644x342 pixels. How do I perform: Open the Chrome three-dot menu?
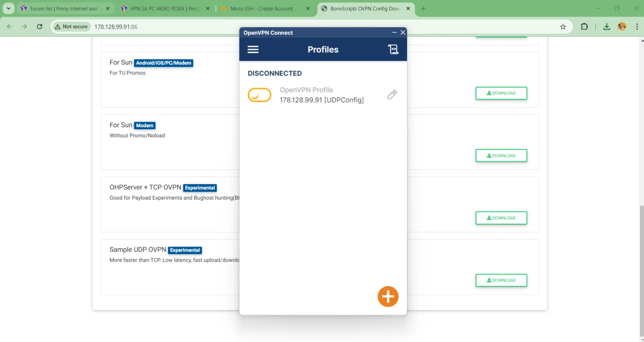coord(636,27)
